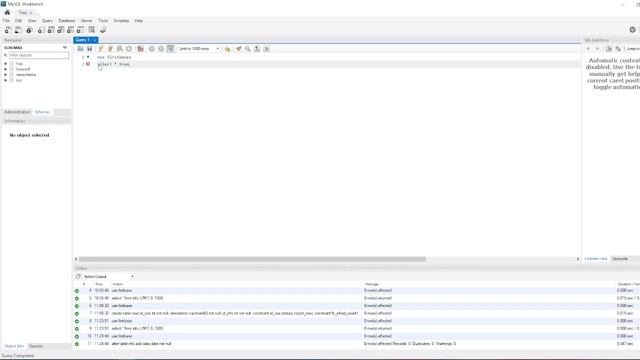Viewport: 640px width, 360px height.
Task: Select newschema in schema list
Action: coord(26,75)
